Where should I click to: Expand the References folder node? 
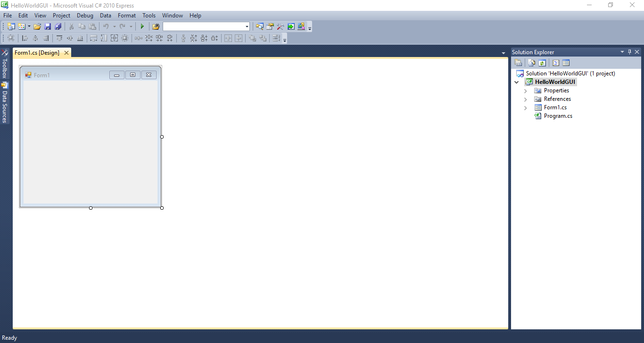(526, 99)
